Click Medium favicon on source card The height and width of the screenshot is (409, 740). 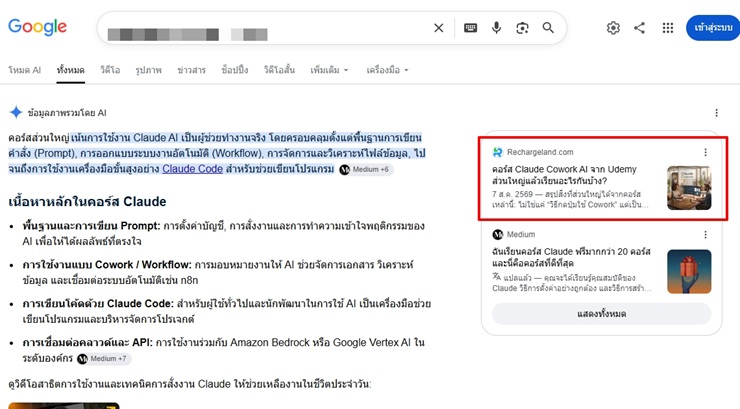[x=497, y=234]
